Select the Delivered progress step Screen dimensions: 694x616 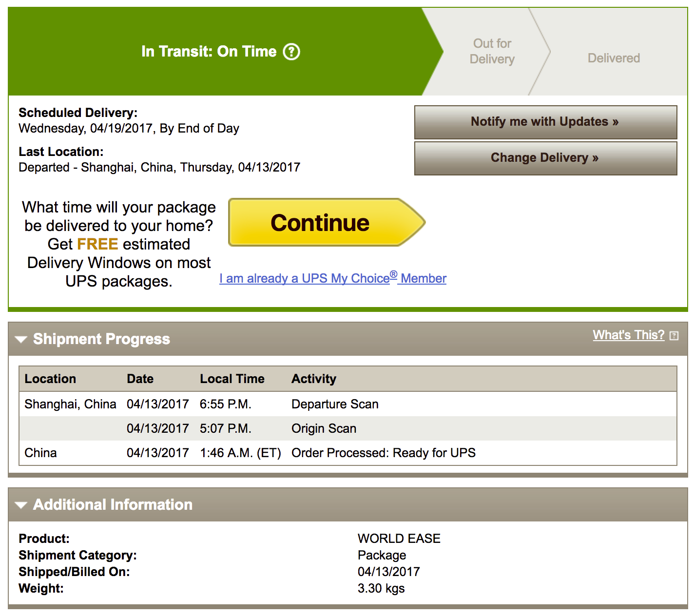pos(614,58)
